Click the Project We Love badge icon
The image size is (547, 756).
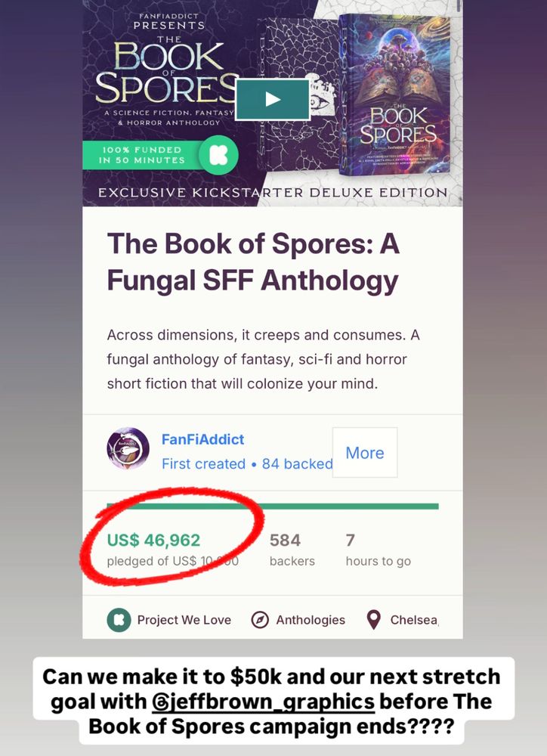pyautogui.click(x=119, y=620)
